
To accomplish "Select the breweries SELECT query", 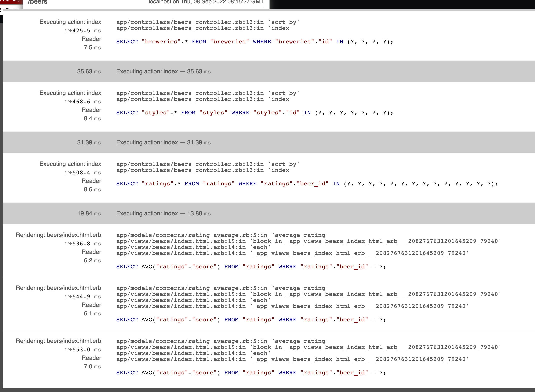I will coord(254,42).
